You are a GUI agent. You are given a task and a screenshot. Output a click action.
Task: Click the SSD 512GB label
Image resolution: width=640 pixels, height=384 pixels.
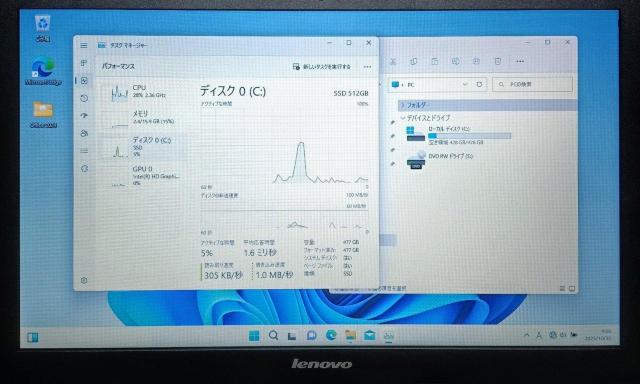(x=351, y=93)
